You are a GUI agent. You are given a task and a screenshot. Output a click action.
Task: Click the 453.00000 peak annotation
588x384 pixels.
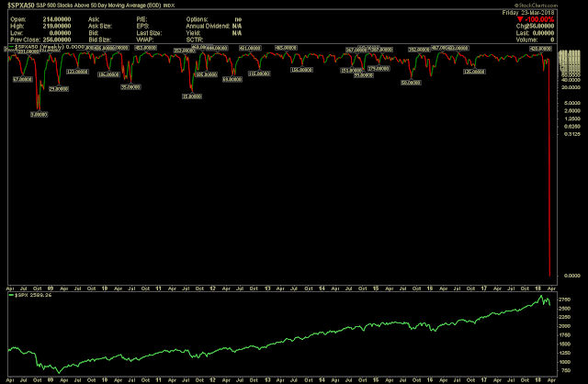[x=145, y=48]
